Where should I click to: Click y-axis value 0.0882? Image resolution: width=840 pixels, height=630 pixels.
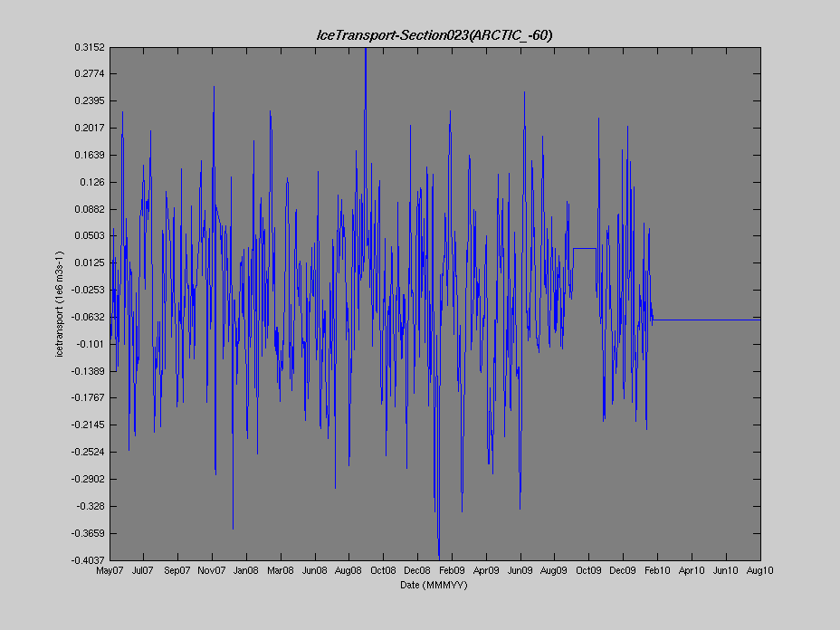tap(90, 209)
